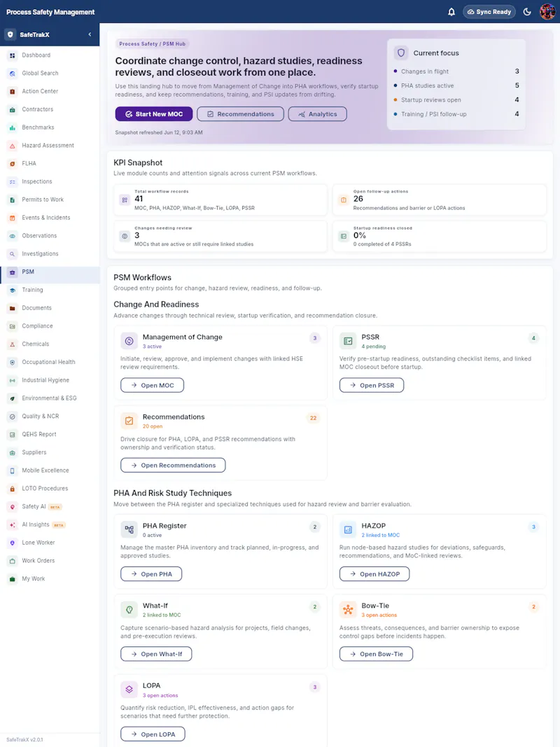Click the PSSR card checklist icon

[348, 341]
